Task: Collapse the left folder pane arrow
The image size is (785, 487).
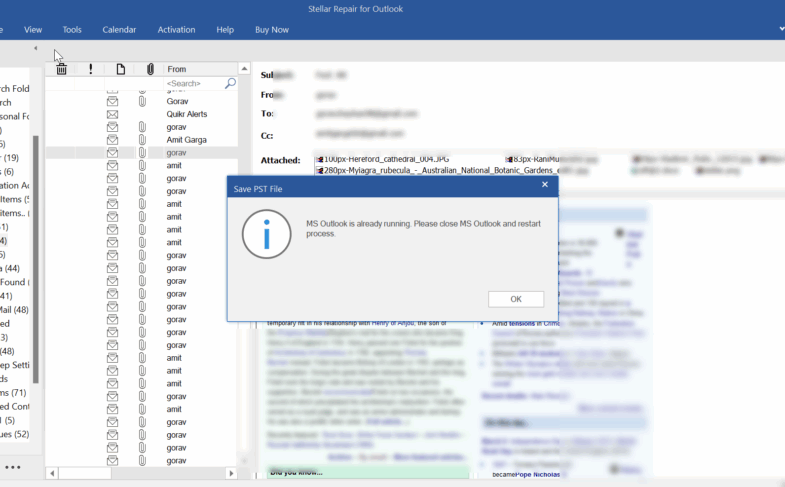Action: click(x=36, y=48)
